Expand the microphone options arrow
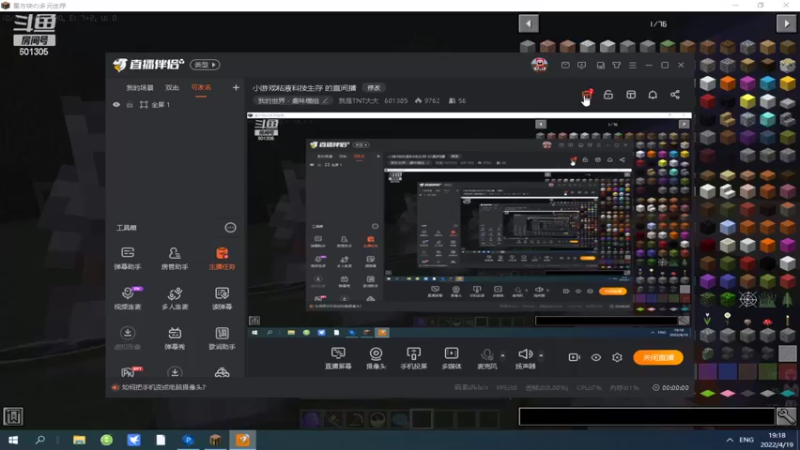 (503, 355)
